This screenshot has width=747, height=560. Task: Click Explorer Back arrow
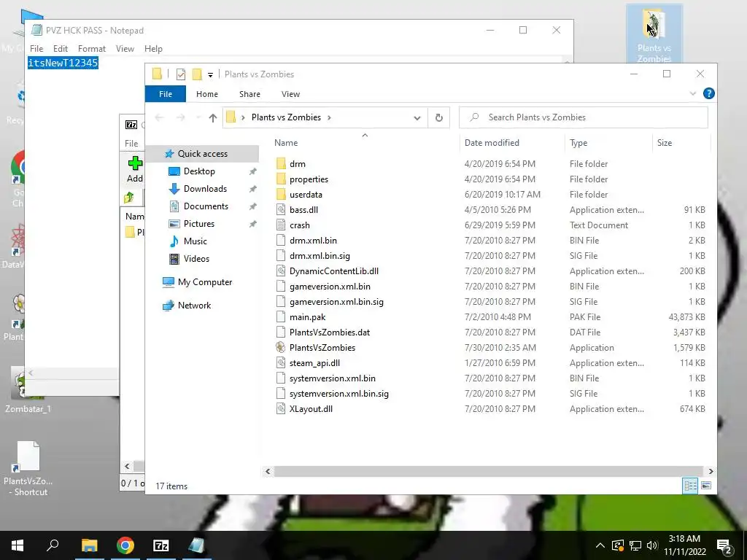click(160, 117)
